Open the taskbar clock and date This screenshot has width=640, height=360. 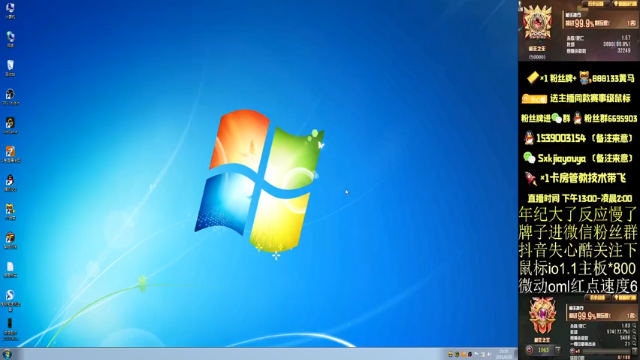pyautogui.click(x=504, y=354)
